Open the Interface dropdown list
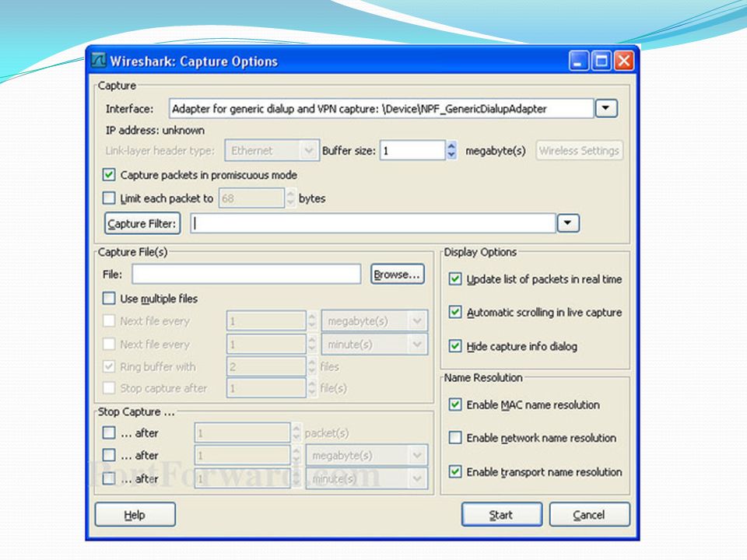This screenshot has height=560, width=747. click(x=606, y=108)
